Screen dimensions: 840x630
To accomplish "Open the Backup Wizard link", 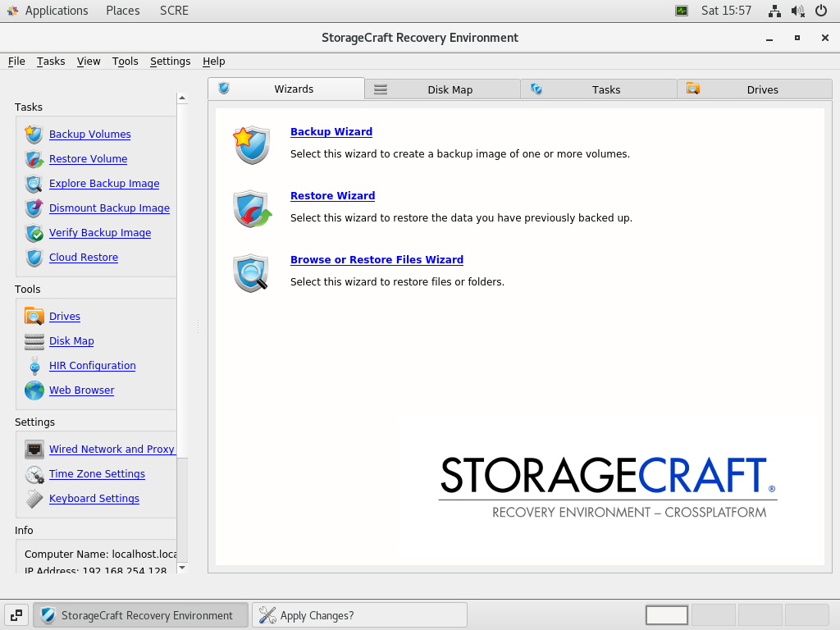I will [331, 132].
